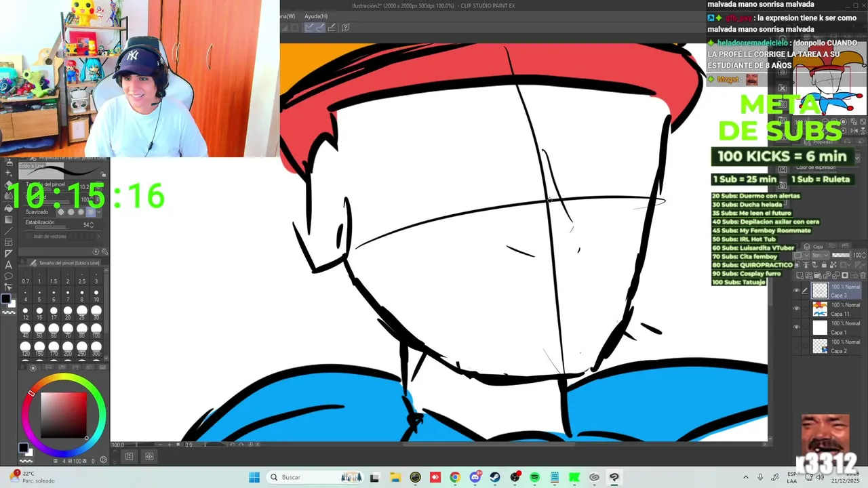
Task: Open the layer color palette dropdown
Action: (x=801, y=255)
